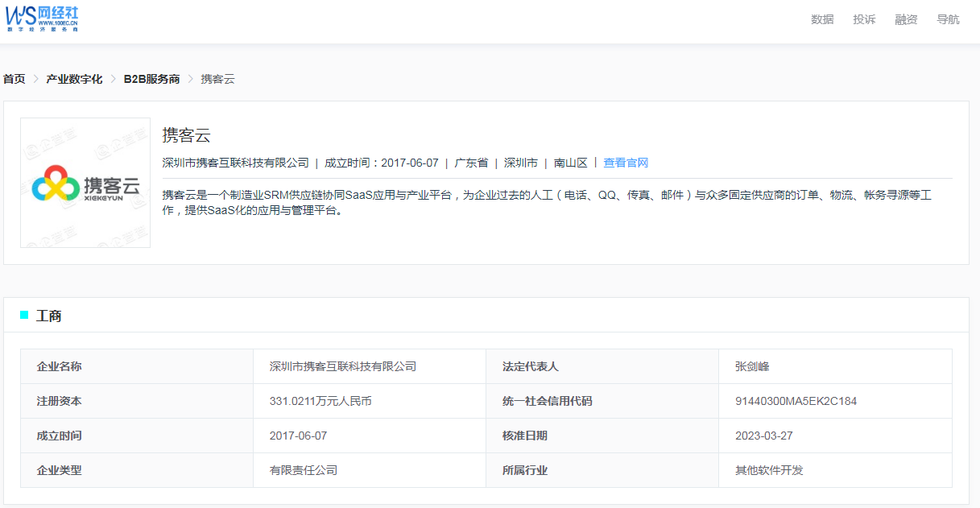Screen dimensions: 980x508
Task: Open the B2B服务商 breadcrumb link
Action: pos(151,79)
